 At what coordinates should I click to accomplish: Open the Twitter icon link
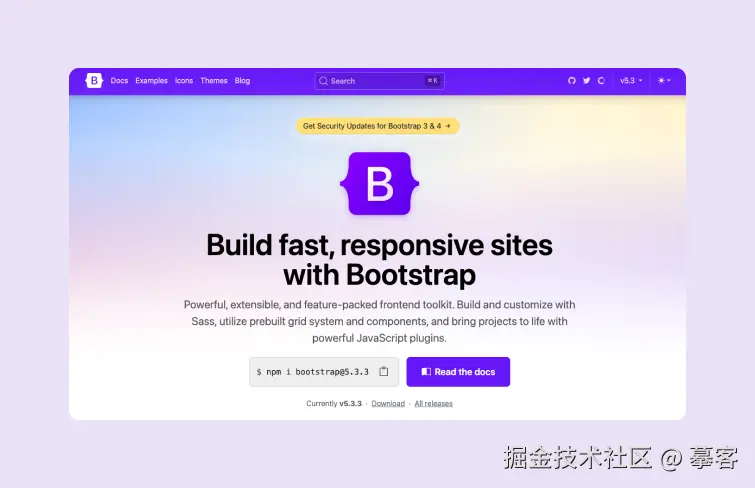click(586, 80)
